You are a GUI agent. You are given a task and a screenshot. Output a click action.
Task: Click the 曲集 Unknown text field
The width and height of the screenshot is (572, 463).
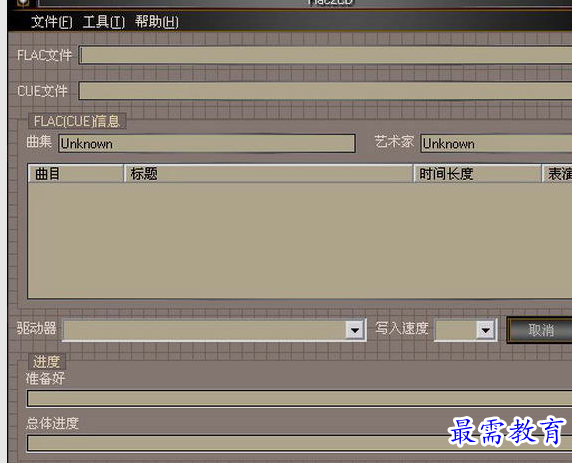207,143
